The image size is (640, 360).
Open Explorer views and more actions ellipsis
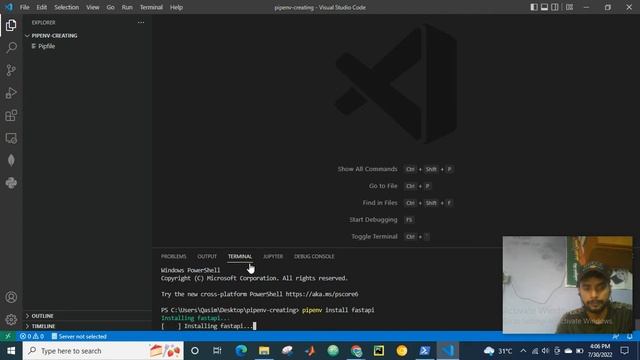pos(141,22)
